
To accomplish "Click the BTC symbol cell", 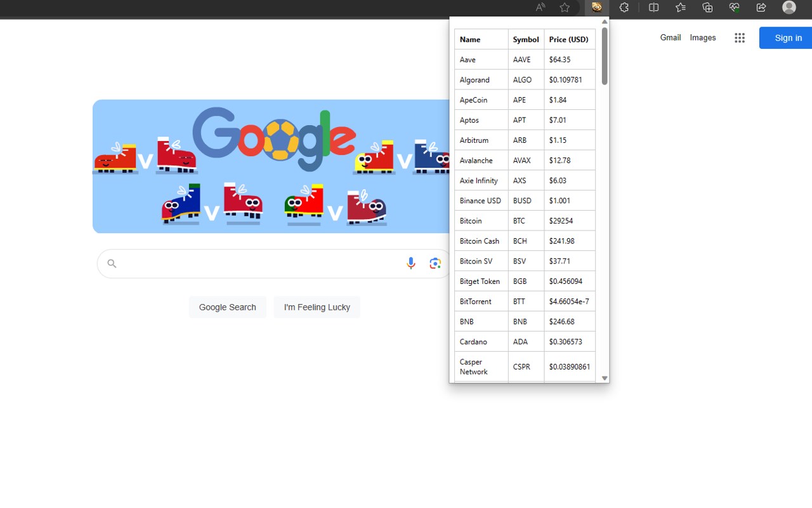I will point(526,221).
